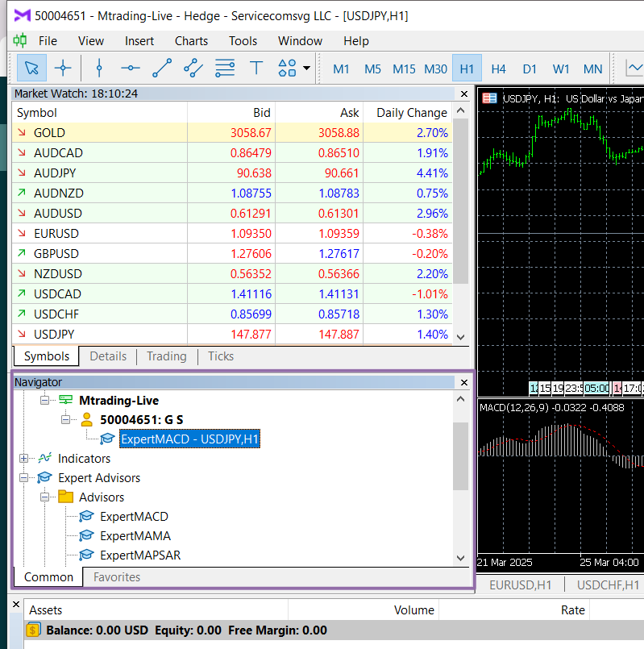Switch chart to D1 timeframe
644x649 pixels.
coord(530,69)
